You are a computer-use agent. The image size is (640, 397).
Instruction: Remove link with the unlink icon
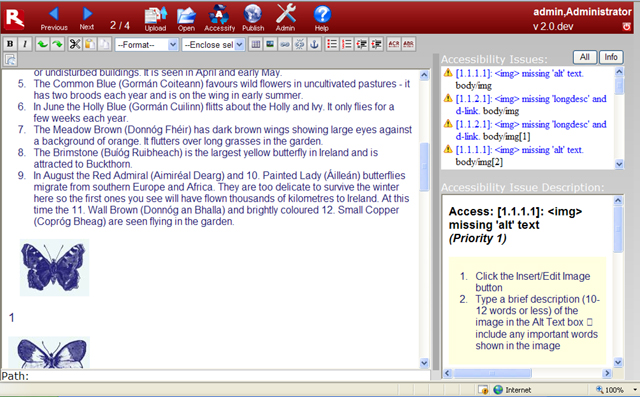tap(300, 44)
